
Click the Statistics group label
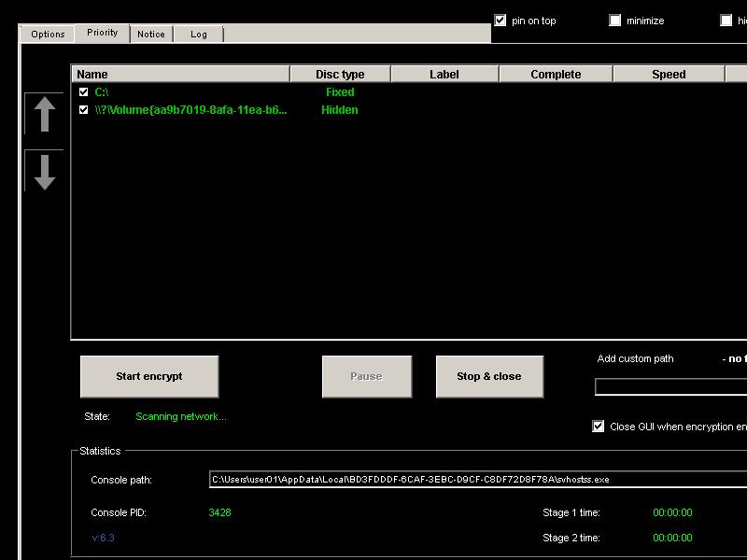tap(100, 451)
